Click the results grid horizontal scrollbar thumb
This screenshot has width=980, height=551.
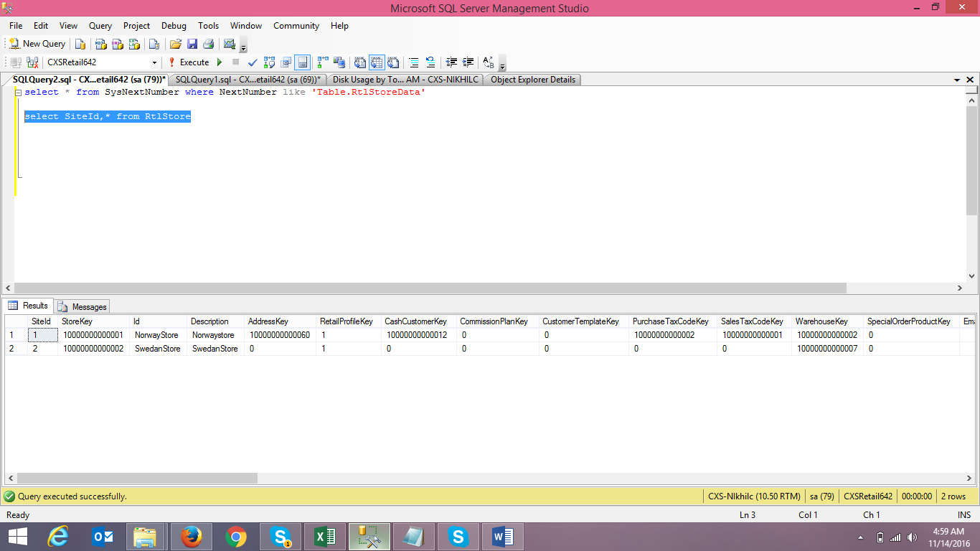(137, 478)
